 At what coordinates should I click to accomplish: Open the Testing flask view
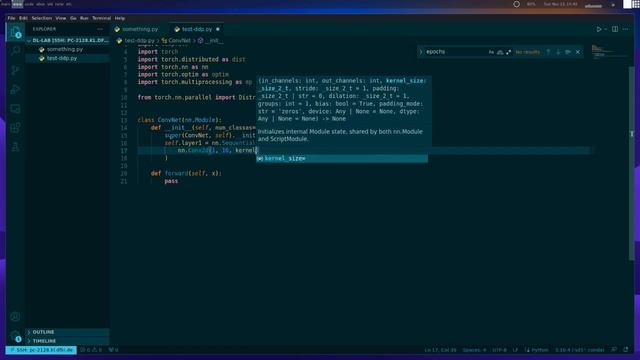point(16,147)
